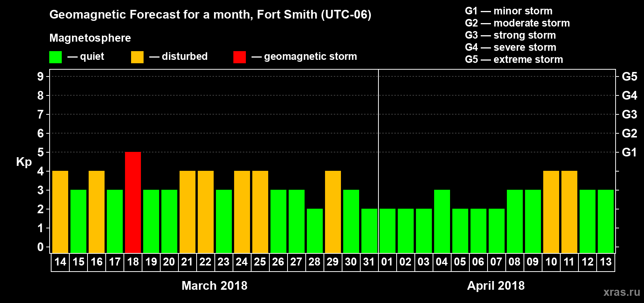Click the orange disturbed legend swatch
This screenshot has width=644, height=303.
pos(137,57)
